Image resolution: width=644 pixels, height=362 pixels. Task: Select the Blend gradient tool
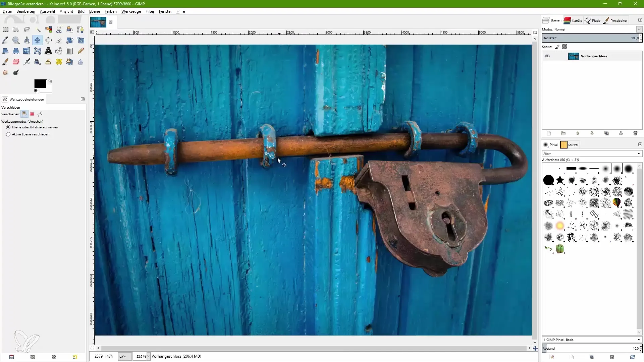point(70,51)
